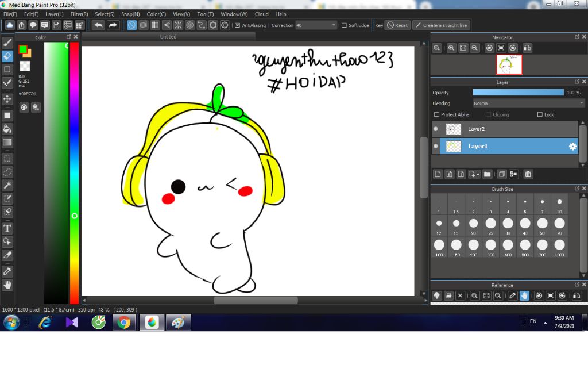Click the rainbow hue bar
This screenshot has width=588, height=380.
[75, 172]
